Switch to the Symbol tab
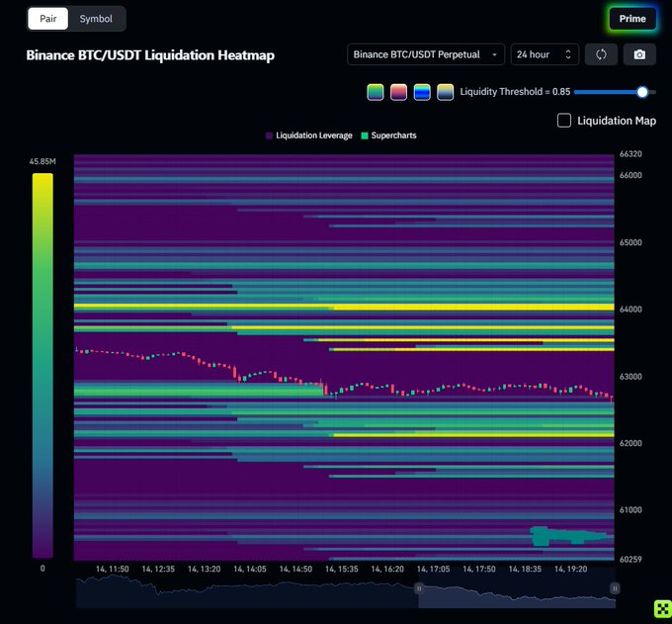The width and height of the screenshot is (672, 624). (x=96, y=19)
